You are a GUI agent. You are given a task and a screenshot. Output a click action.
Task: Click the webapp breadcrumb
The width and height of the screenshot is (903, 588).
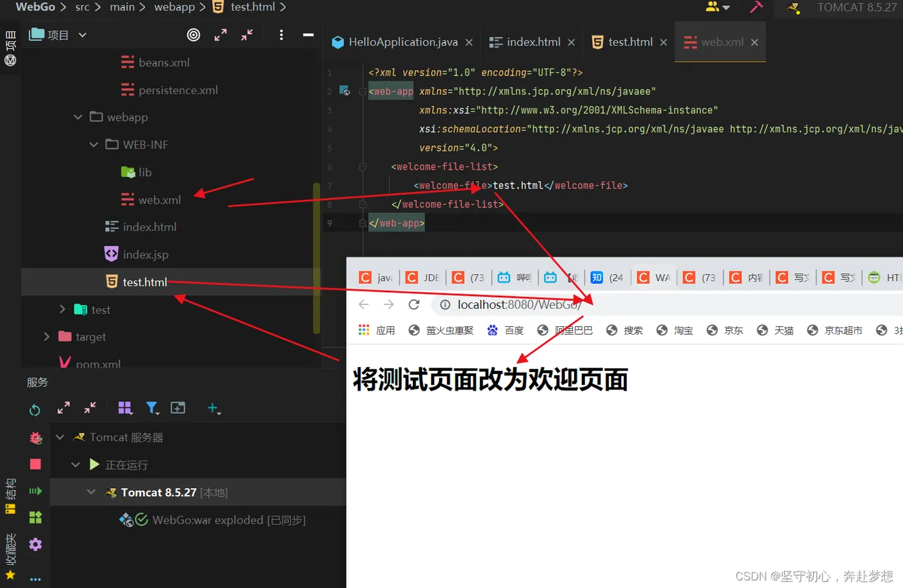pos(174,7)
